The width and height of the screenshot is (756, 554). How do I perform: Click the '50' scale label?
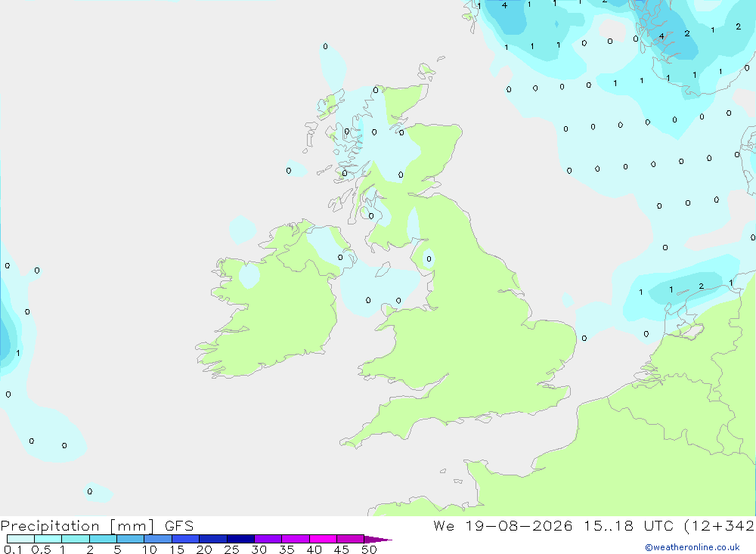click(x=369, y=549)
